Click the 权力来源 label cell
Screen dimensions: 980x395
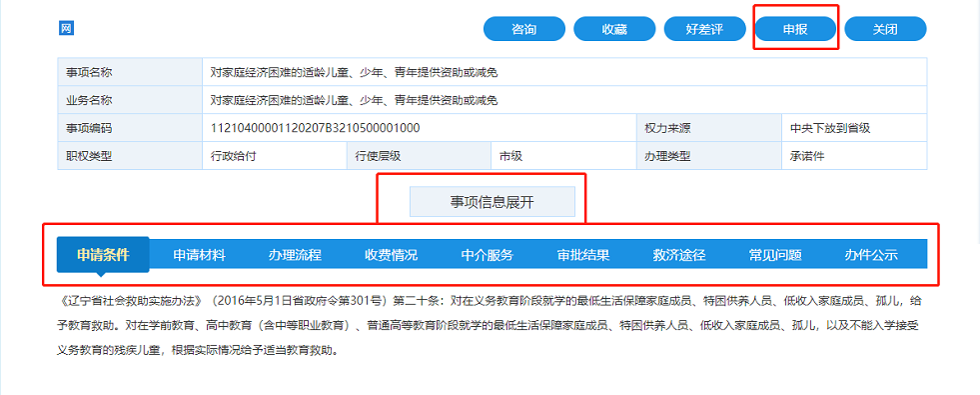708,128
